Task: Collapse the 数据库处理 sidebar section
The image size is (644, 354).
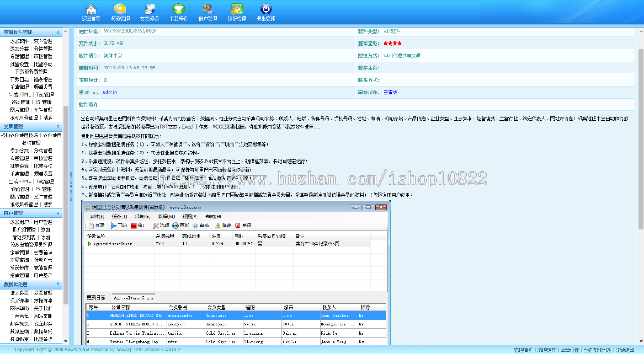Action: (58, 285)
